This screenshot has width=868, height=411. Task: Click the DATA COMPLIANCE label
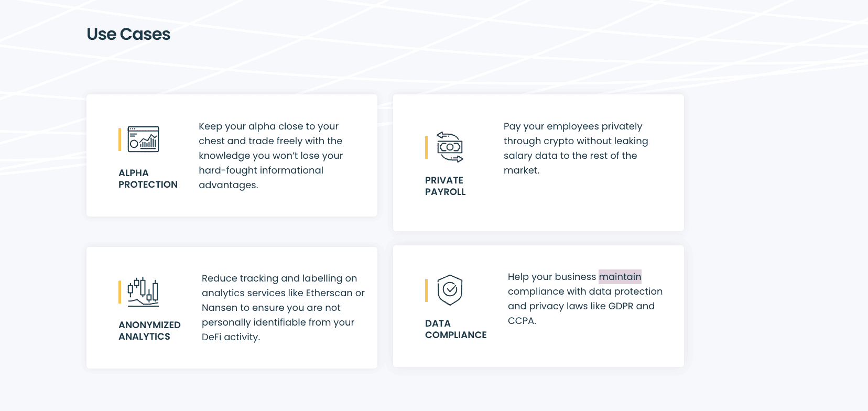[455, 329]
